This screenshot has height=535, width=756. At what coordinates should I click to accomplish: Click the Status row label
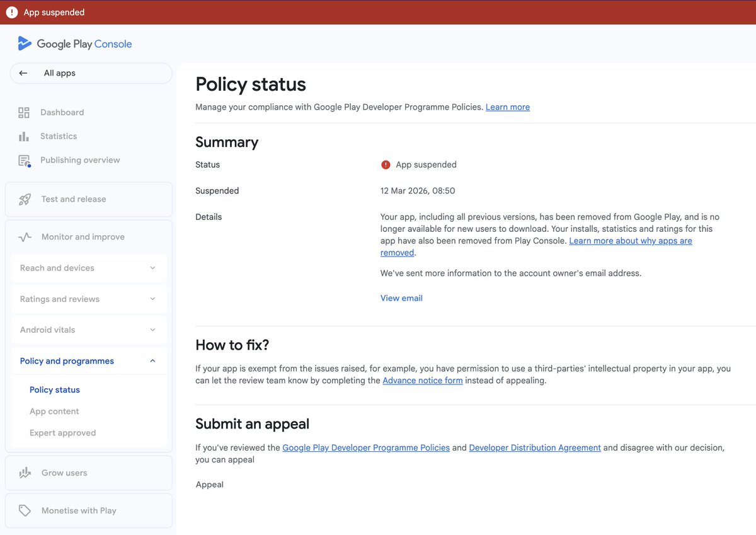click(x=208, y=164)
